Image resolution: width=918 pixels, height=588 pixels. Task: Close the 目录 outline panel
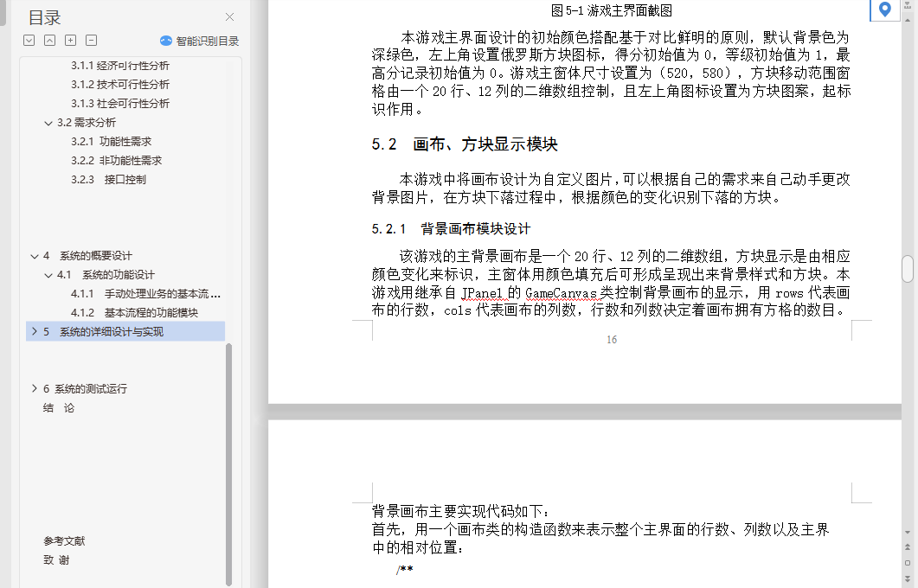click(229, 17)
